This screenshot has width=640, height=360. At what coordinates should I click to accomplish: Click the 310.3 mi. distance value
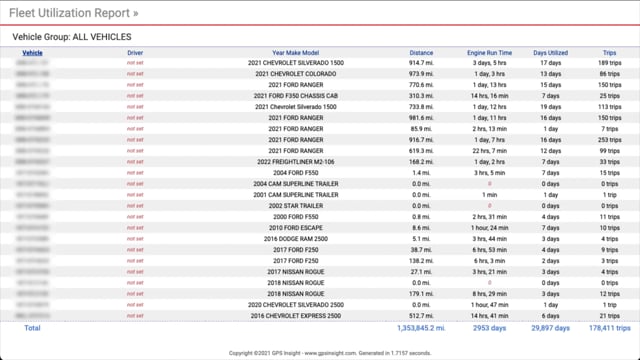click(x=421, y=96)
